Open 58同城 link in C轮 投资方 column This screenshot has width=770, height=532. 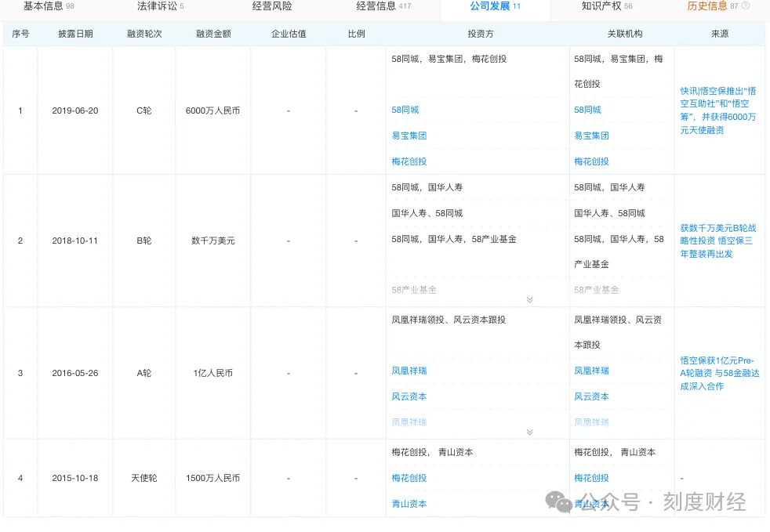coord(405,110)
